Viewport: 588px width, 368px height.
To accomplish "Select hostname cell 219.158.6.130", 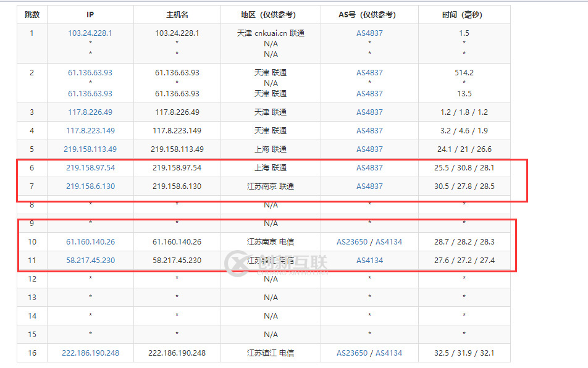I will click(x=177, y=186).
